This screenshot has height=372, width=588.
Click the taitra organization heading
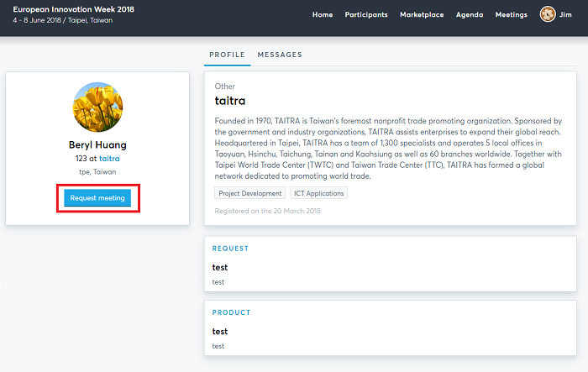[230, 101]
